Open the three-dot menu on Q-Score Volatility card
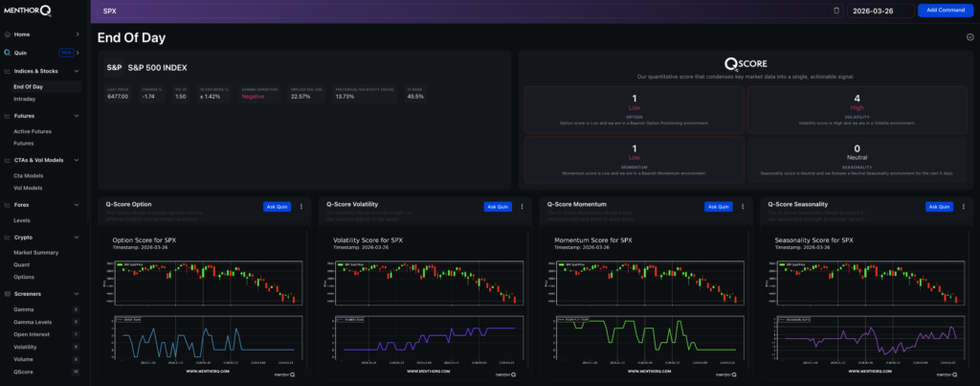The width and height of the screenshot is (980, 386). [x=522, y=207]
